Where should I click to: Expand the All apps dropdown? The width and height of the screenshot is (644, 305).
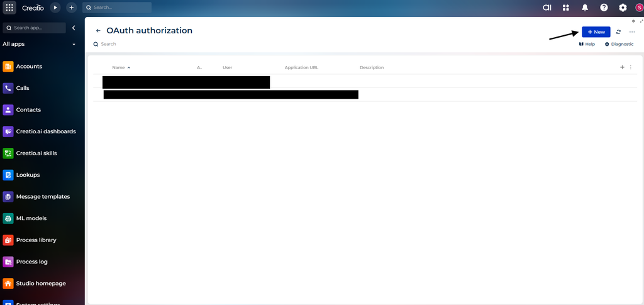[x=39, y=44]
